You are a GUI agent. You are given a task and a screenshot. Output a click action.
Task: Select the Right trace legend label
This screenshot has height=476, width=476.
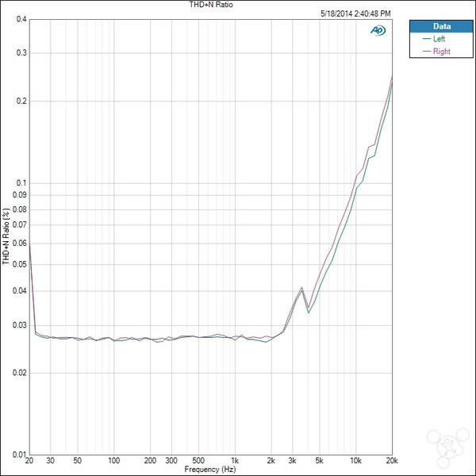tap(440, 50)
